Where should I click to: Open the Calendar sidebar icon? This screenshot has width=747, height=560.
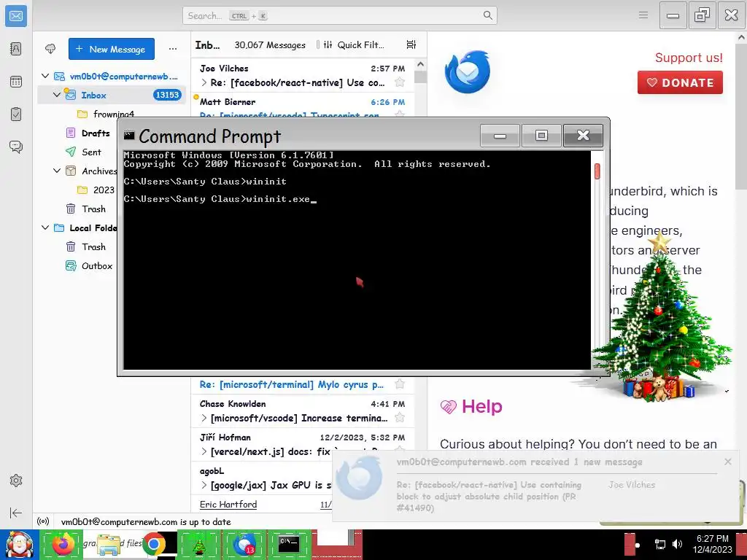[16, 82]
